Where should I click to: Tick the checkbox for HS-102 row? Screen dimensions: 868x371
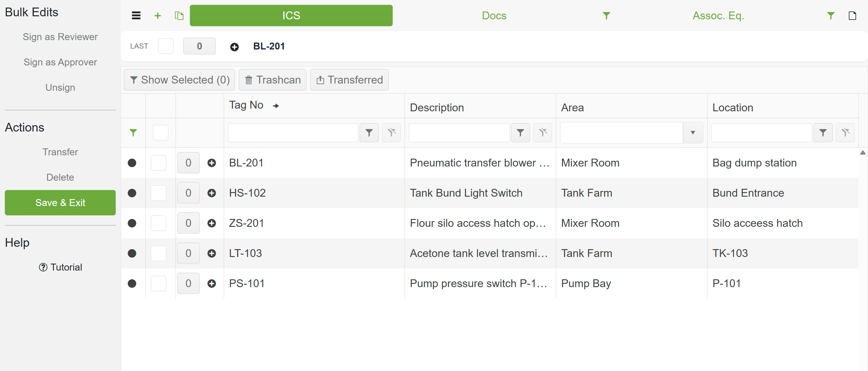158,193
